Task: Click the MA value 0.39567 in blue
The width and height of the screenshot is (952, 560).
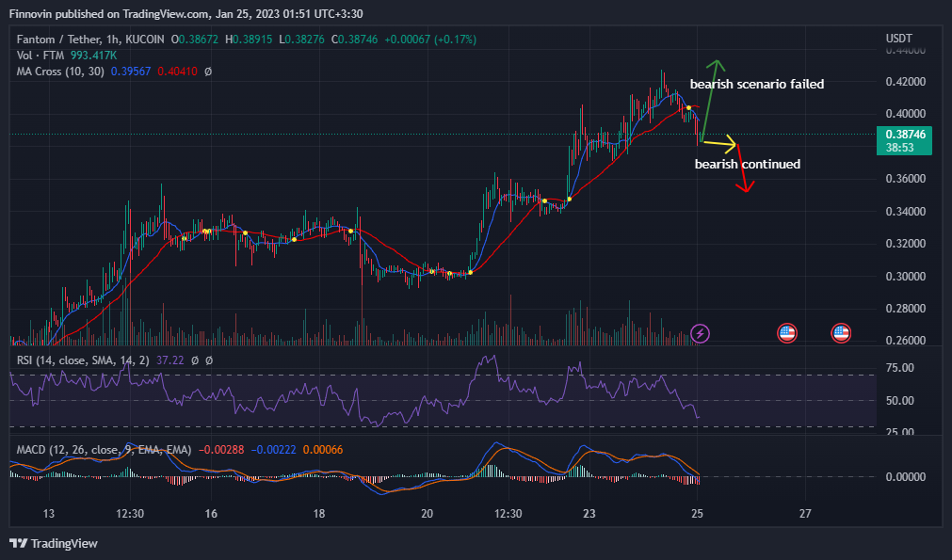Action: pos(131,72)
